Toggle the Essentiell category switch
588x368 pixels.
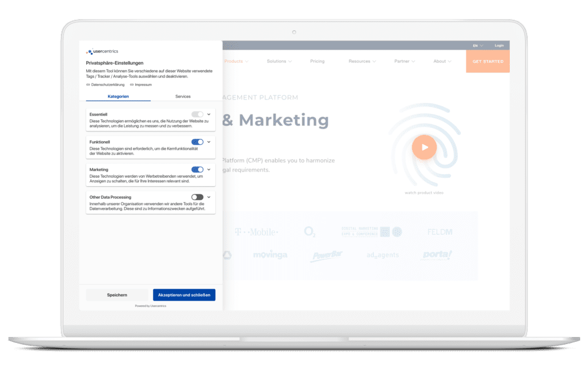pyautogui.click(x=198, y=114)
